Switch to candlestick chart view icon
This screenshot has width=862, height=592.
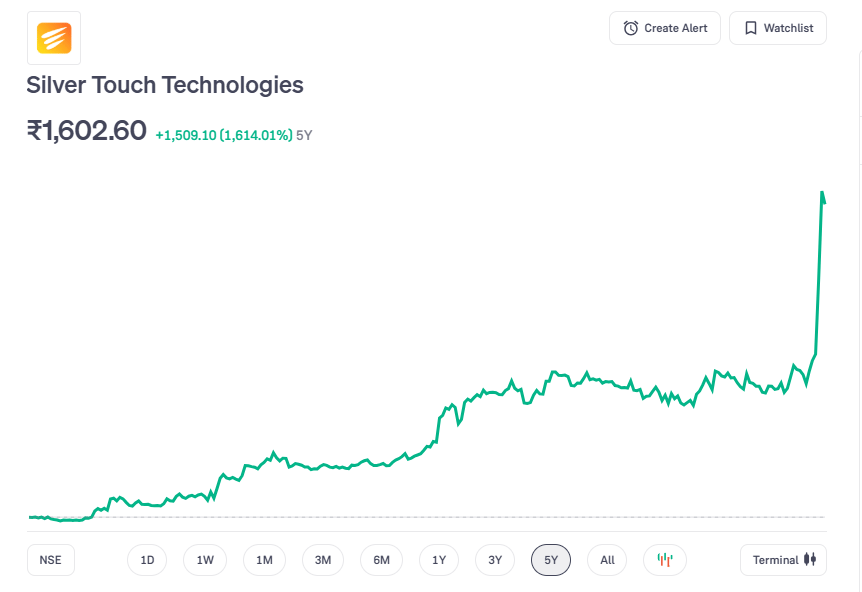665,560
